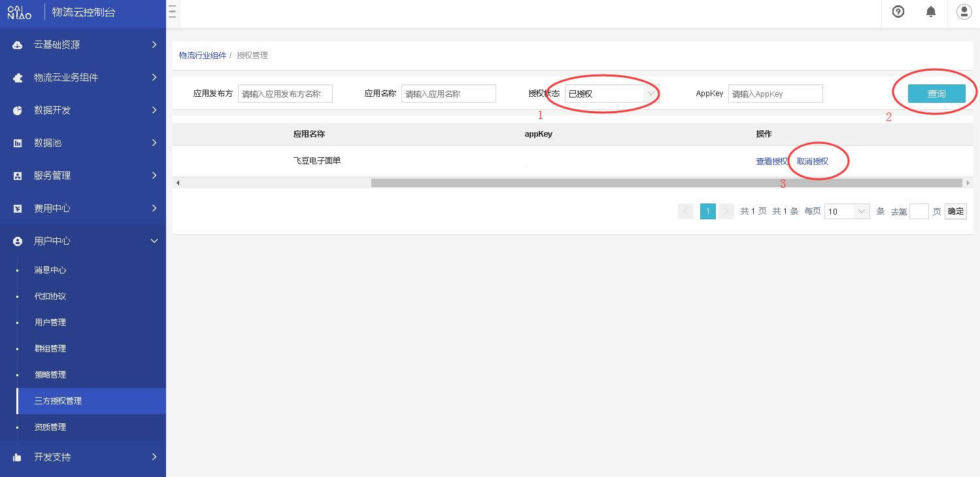Open 资质管理 from the sidebar

pos(50,427)
